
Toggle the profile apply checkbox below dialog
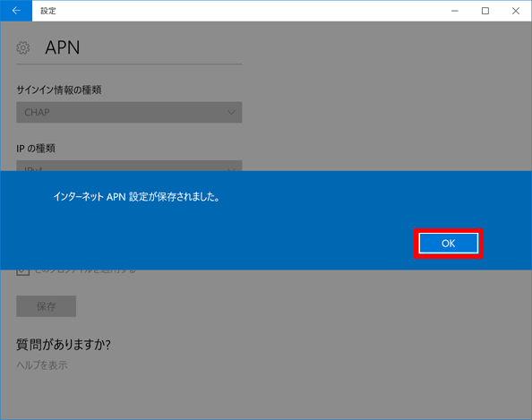(22, 272)
